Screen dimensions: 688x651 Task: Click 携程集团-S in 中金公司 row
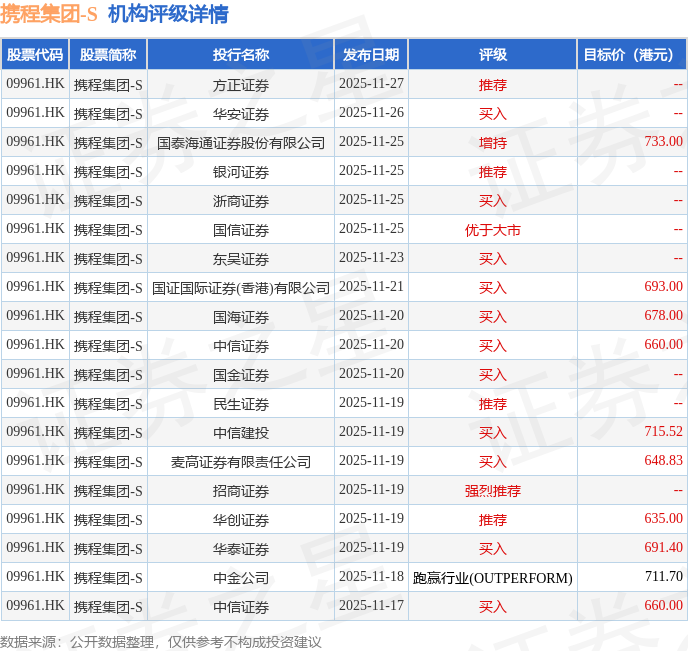tap(108, 578)
